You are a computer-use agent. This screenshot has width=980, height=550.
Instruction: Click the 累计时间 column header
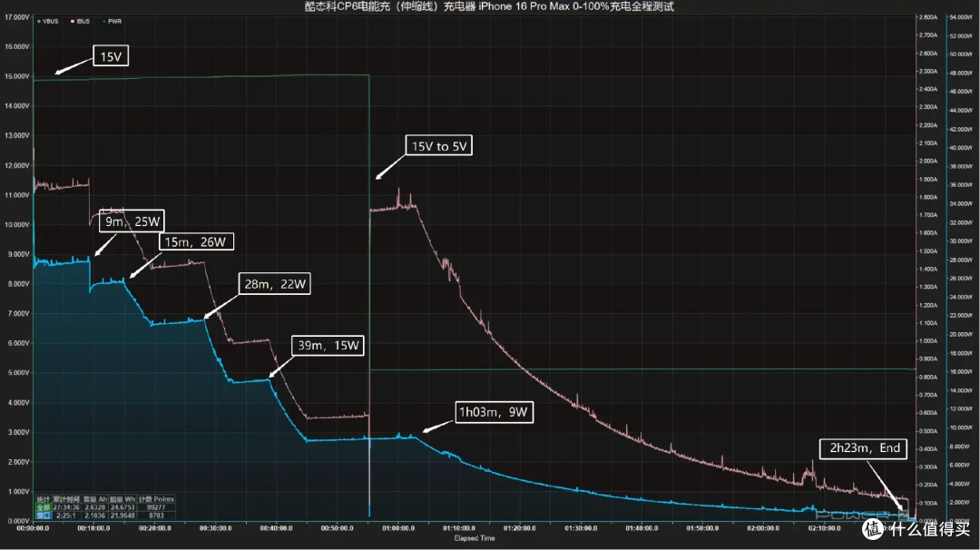coord(66,499)
